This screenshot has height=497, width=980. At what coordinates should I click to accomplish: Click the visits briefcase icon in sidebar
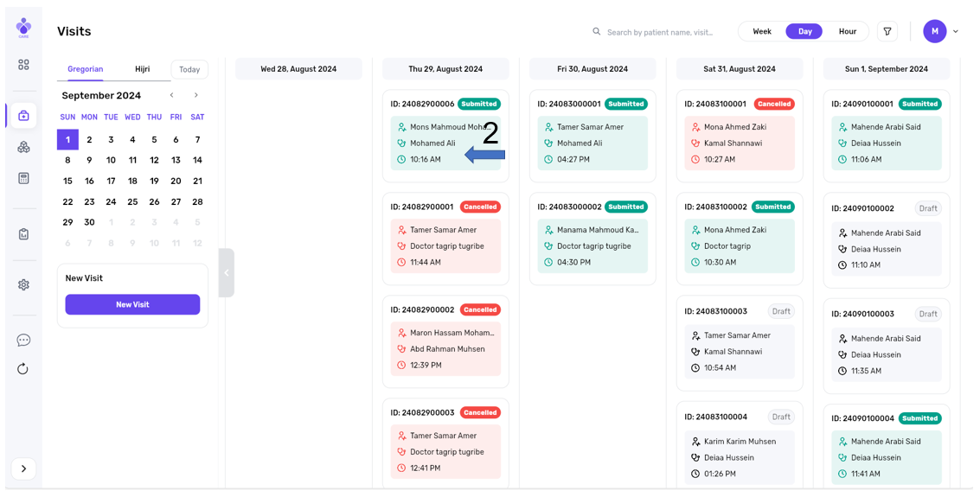tap(23, 116)
